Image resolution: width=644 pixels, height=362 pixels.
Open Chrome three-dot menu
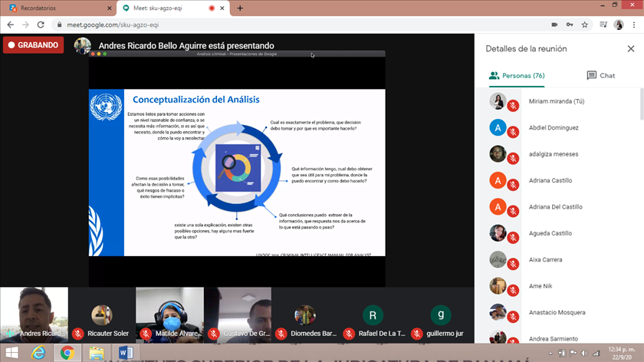coord(634,25)
